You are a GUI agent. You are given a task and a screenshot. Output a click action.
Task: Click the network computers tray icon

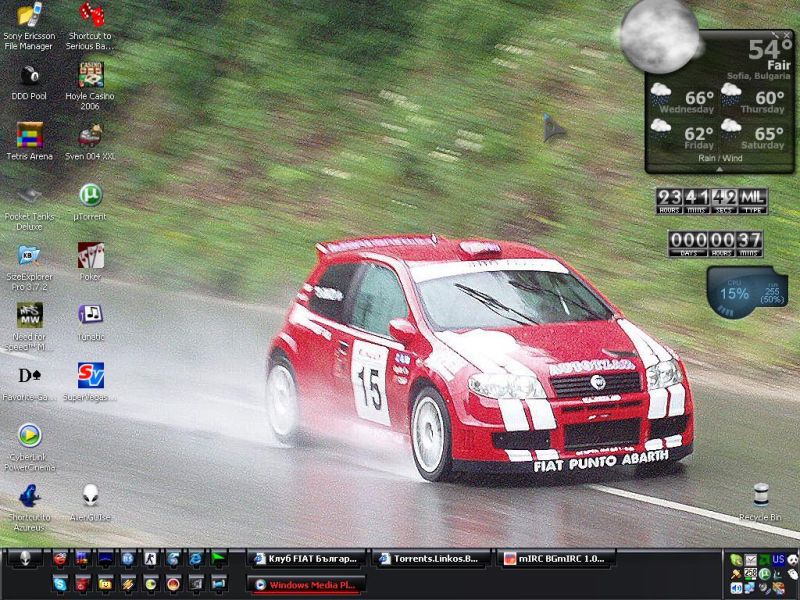click(749, 588)
